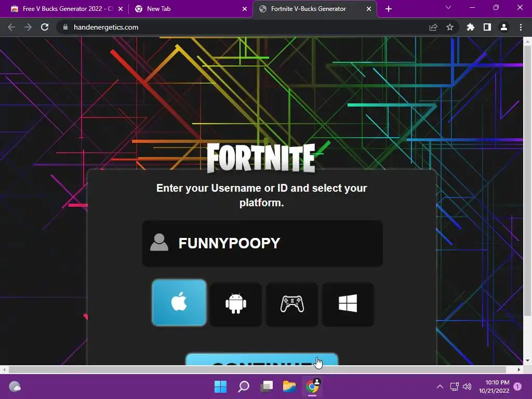The height and width of the screenshot is (399, 532).
Task: Open Task View in the taskbar
Action: (x=267, y=387)
